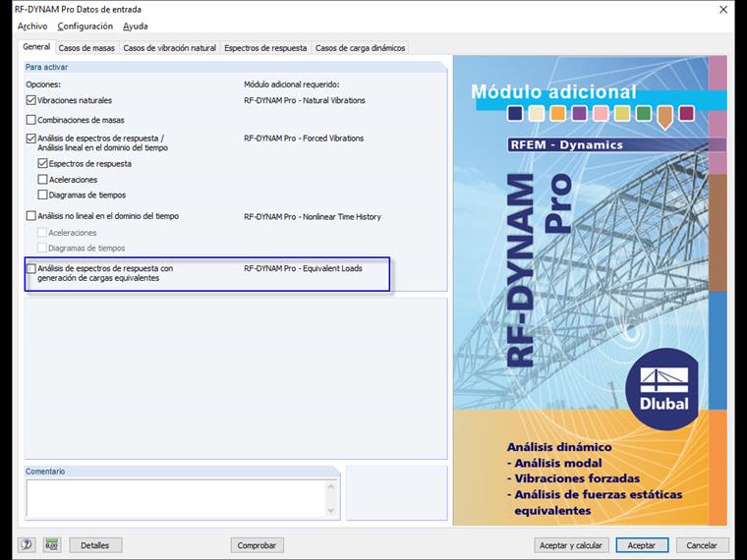Click 'RF-DYNAM Pro - Nonlinear Time History' text
Image resolution: width=747 pixels, height=560 pixels.
tap(313, 217)
